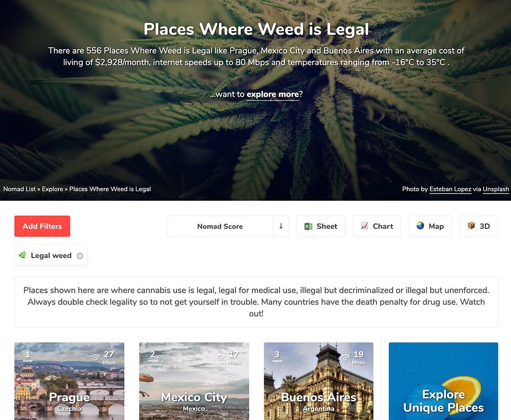Open the Unsplash credit link

[x=496, y=189]
